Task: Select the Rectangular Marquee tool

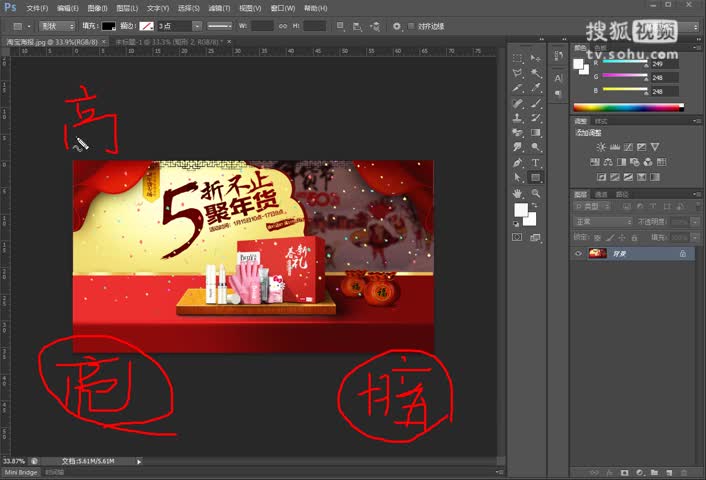Action: point(517,58)
